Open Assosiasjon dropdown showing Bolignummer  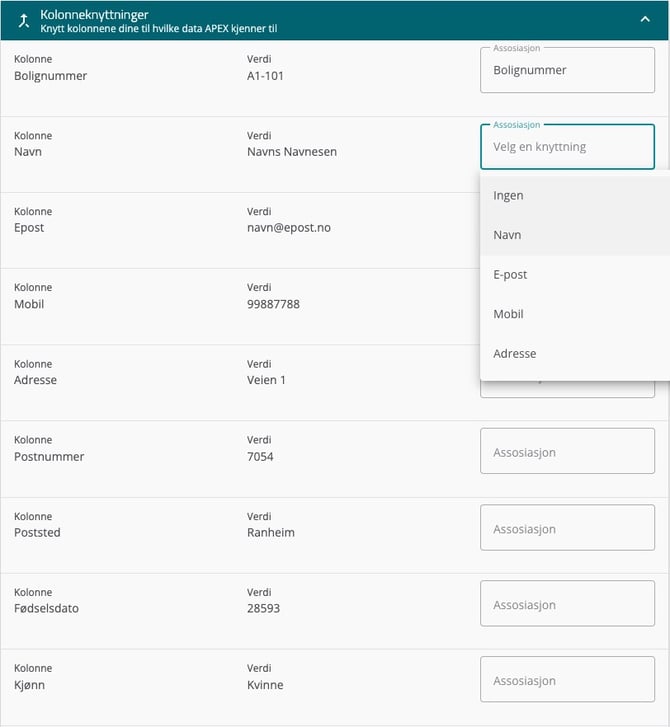(x=568, y=70)
